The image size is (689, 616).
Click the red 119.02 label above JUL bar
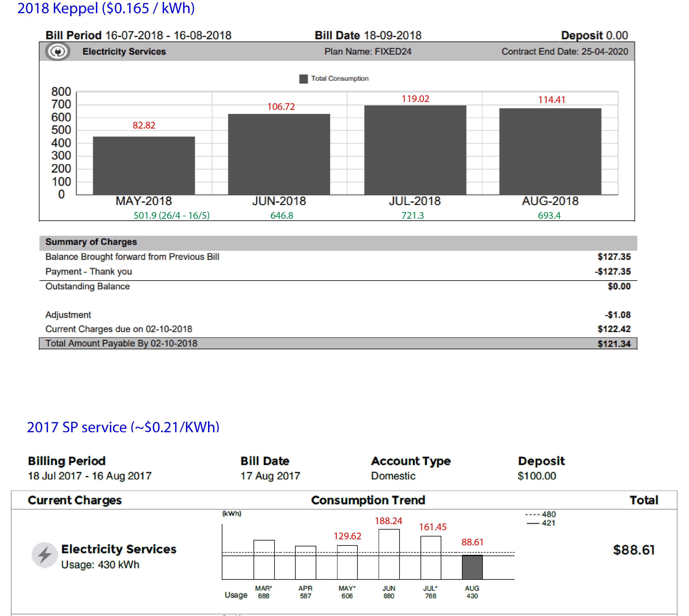pos(415,99)
